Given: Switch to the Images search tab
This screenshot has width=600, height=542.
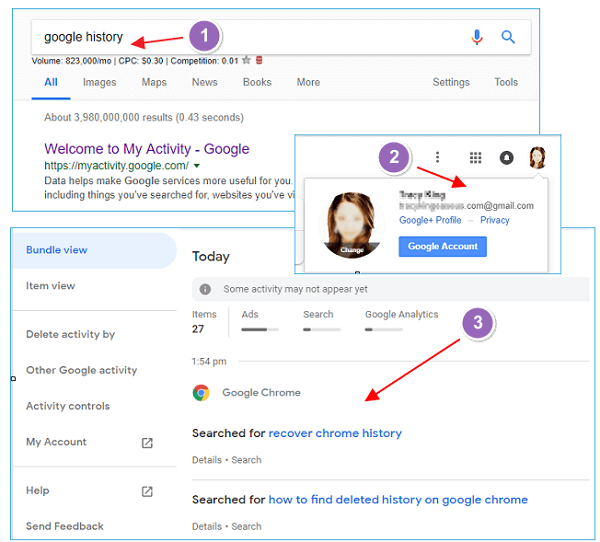Looking at the screenshot, I should [x=99, y=82].
